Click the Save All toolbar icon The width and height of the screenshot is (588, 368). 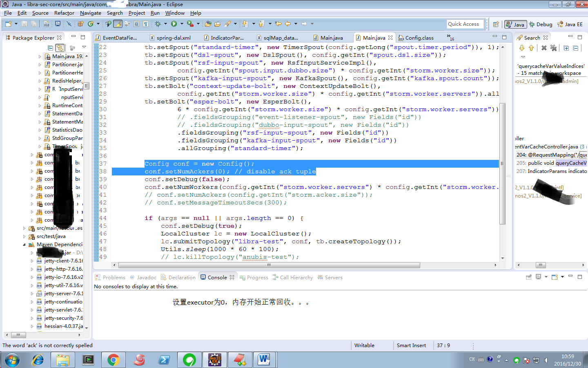click(33, 24)
